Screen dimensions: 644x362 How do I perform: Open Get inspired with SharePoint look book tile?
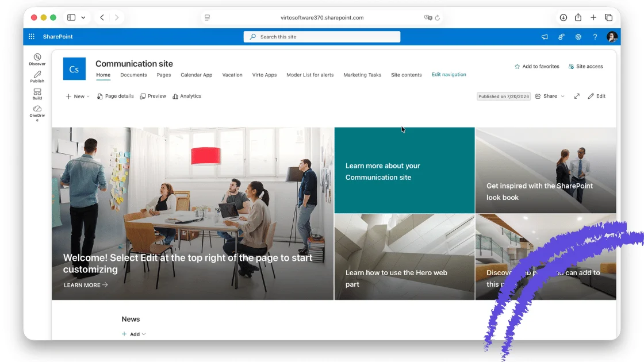tap(546, 170)
